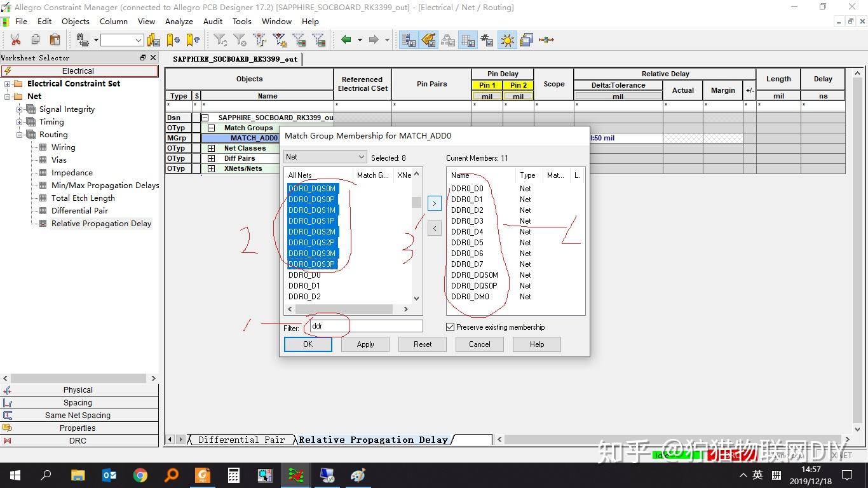Toggle Preserve existing membership checkbox

[x=451, y=327]
